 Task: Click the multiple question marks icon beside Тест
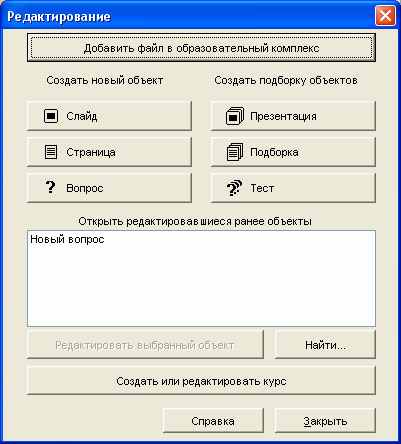234,188
